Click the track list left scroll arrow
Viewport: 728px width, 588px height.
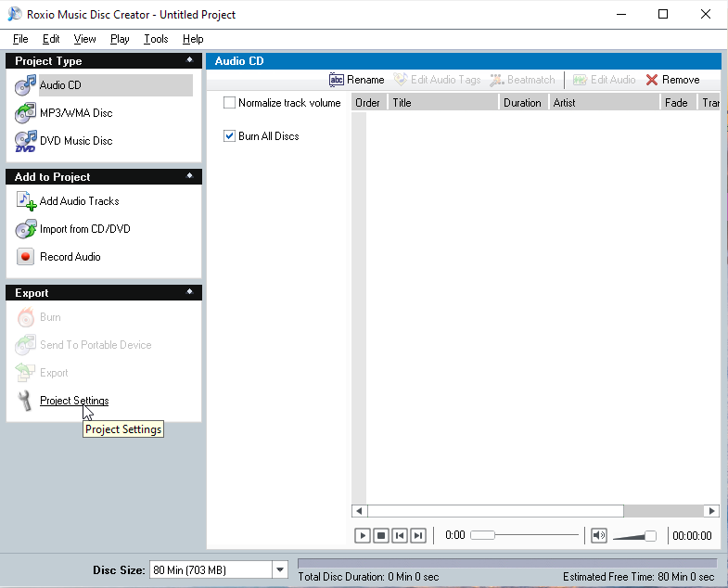(x=359, y=511)
